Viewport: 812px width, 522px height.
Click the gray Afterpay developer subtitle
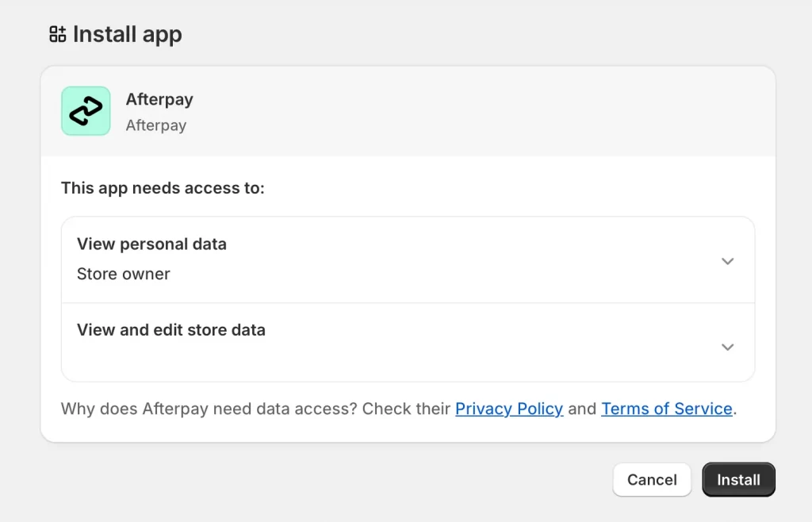tap(156, 125)
